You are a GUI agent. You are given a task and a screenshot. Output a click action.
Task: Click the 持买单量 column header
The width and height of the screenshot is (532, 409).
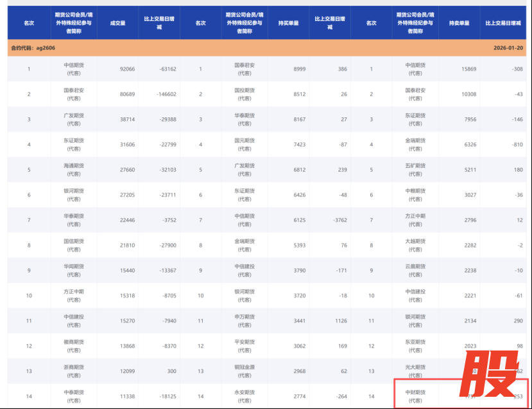pos(288,23)
